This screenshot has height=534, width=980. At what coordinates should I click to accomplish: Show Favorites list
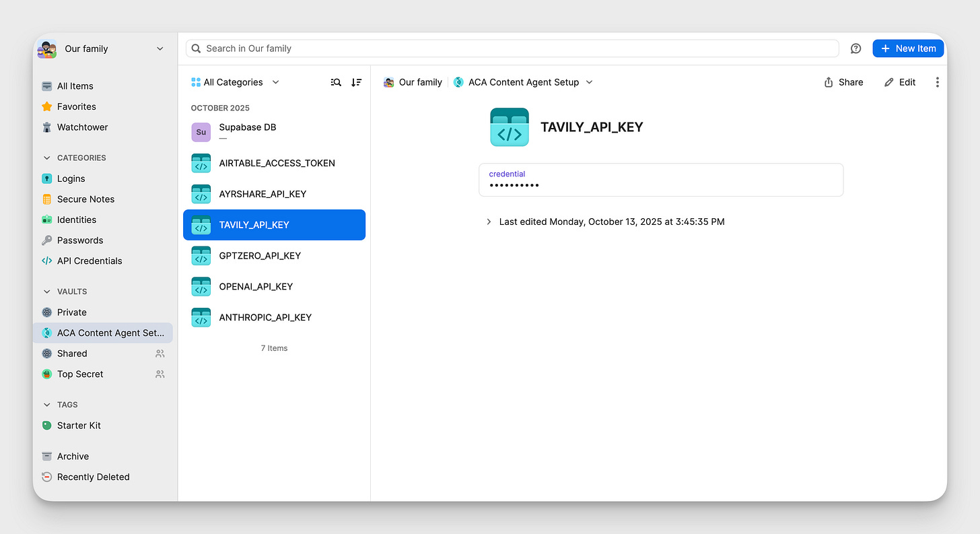[x=102, y=106]
